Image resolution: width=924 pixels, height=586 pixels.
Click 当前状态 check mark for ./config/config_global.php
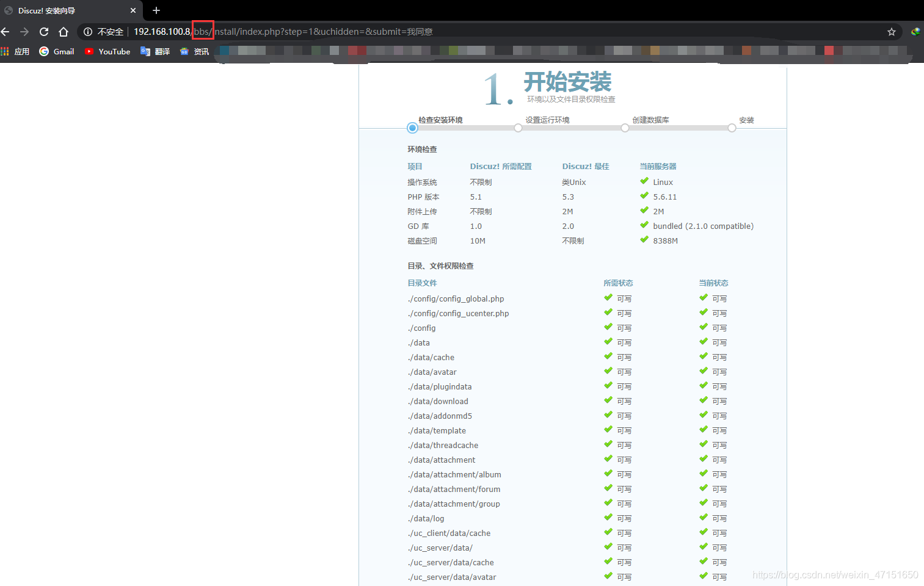(x=704, y=297)
